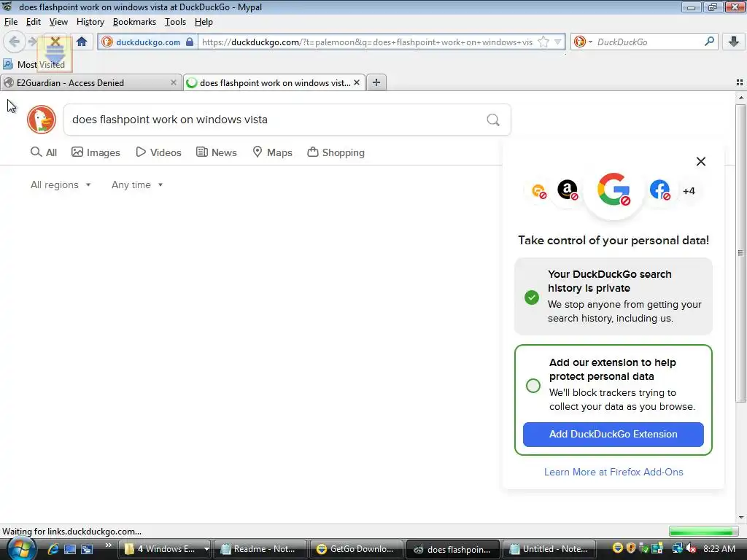The width and height of the screenshot is (747, 560).
Task: Click the Most Visited bookmarks icon
Action: click(x=8, y=64)
